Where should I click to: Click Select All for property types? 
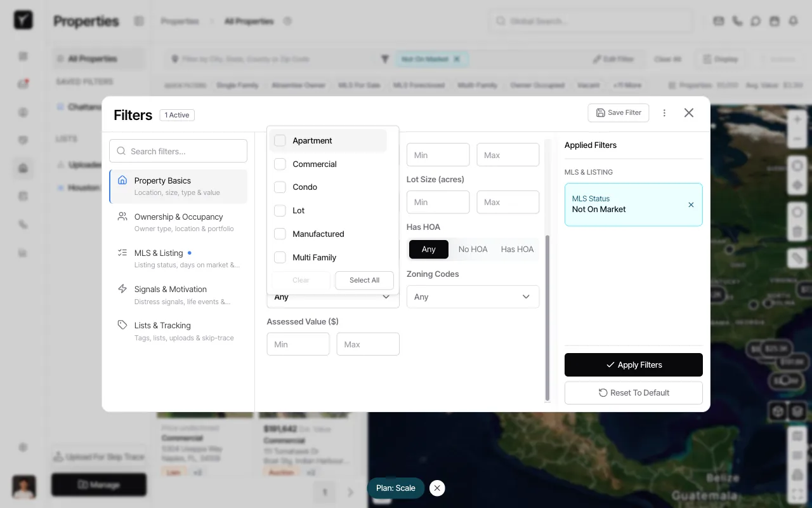[364, 280]
